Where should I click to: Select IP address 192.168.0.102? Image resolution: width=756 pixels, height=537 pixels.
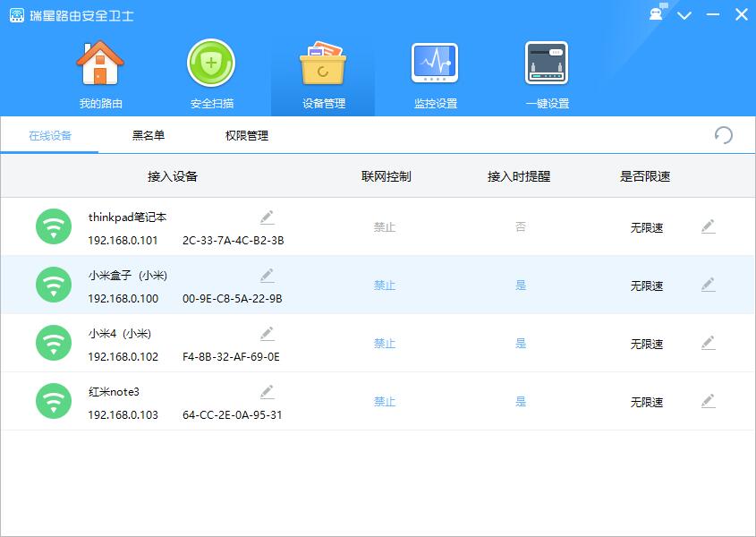click(123, 357)
